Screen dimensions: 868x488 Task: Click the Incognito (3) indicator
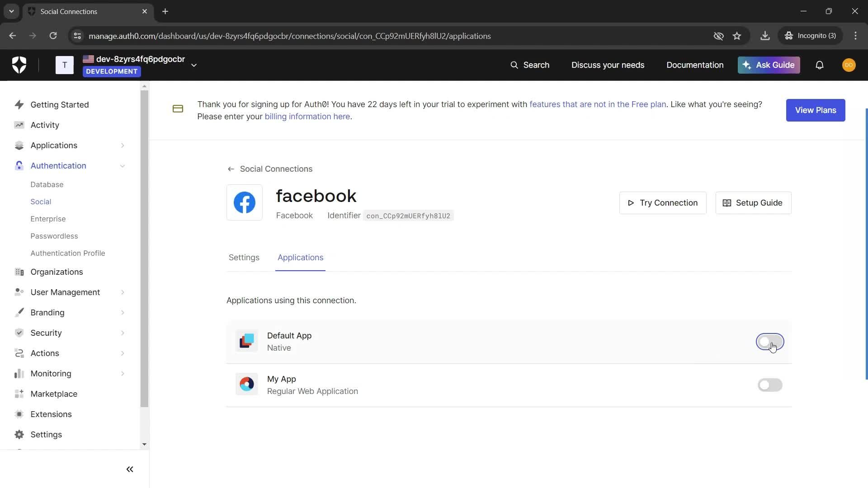click(x=811, y=36)
